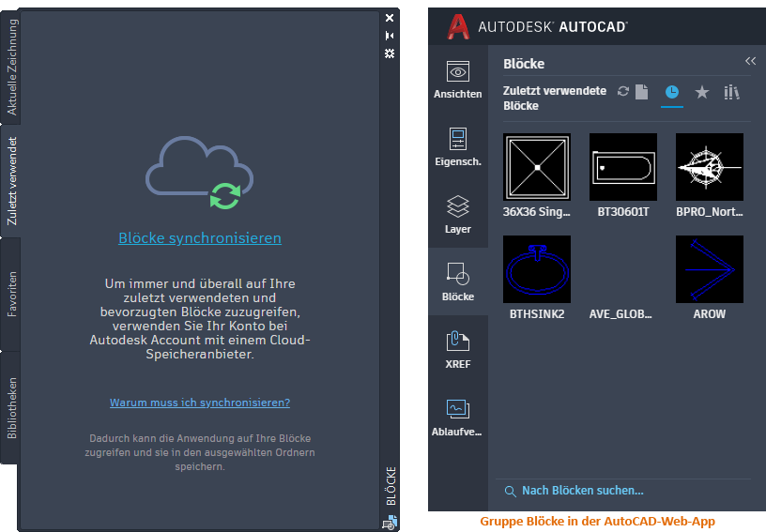Screen dimensions: 766x532
Task: Insert the BPRO_Nort... north arrow block
Action: [x=710, y=167]
